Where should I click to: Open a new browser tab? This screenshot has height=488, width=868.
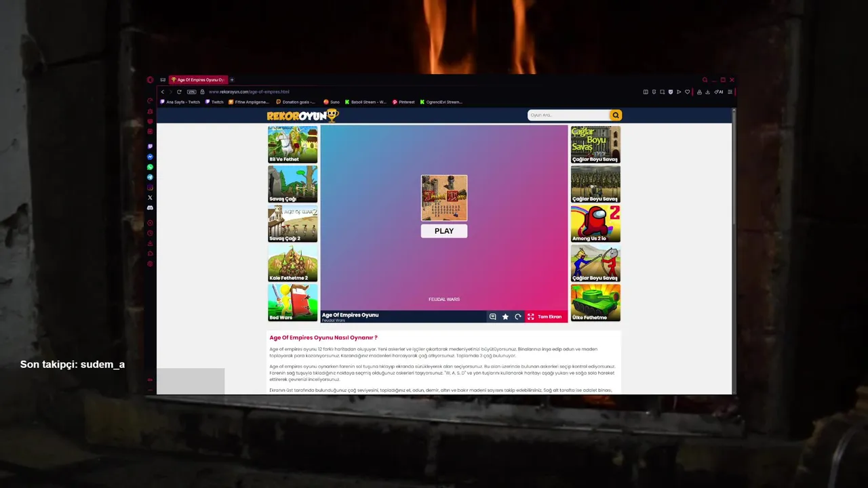pos(232,80)
